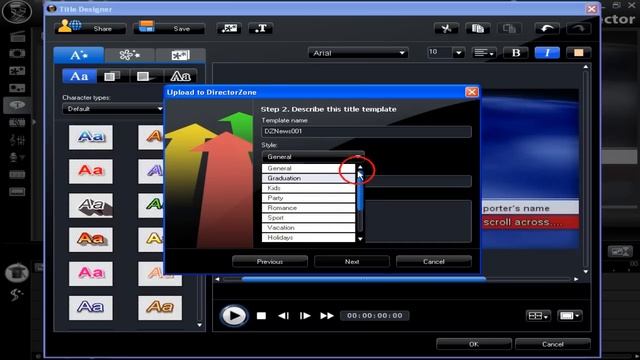Pick the bottom-right orange Aa preset

[160, 307]
